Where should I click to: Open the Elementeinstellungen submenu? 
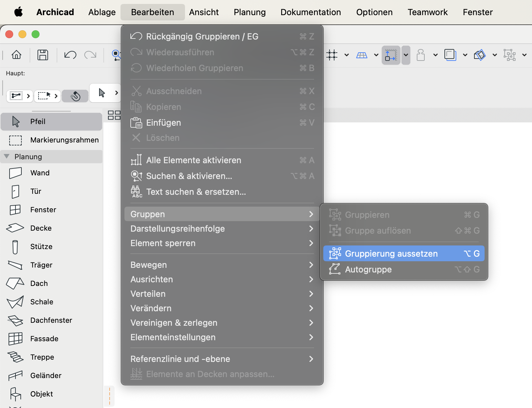222,337
